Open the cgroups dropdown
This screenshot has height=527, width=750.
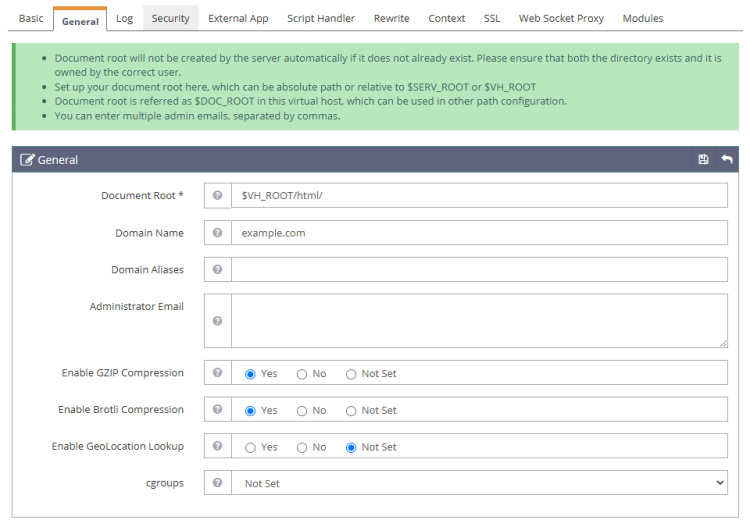coord(479,483)
